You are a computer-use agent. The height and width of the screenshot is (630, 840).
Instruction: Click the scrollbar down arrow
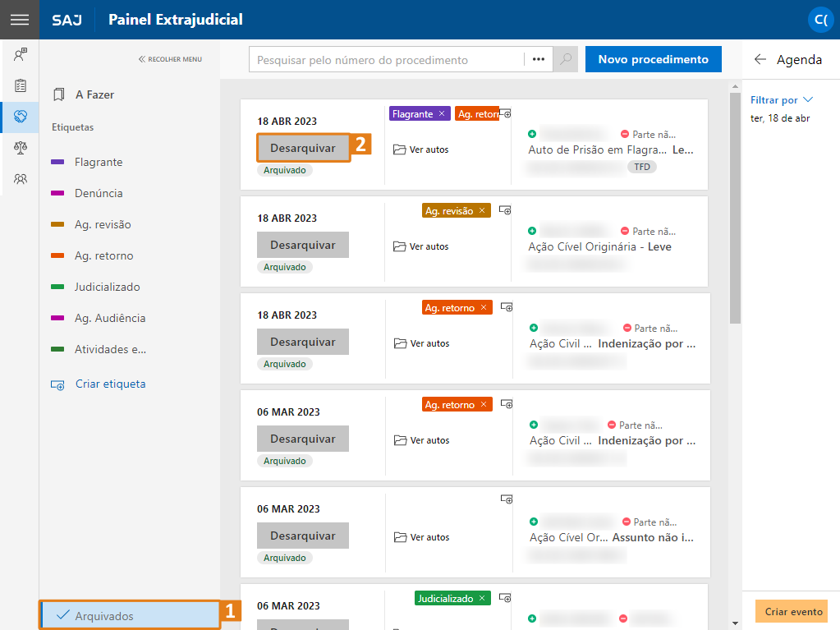coord(735,623)
